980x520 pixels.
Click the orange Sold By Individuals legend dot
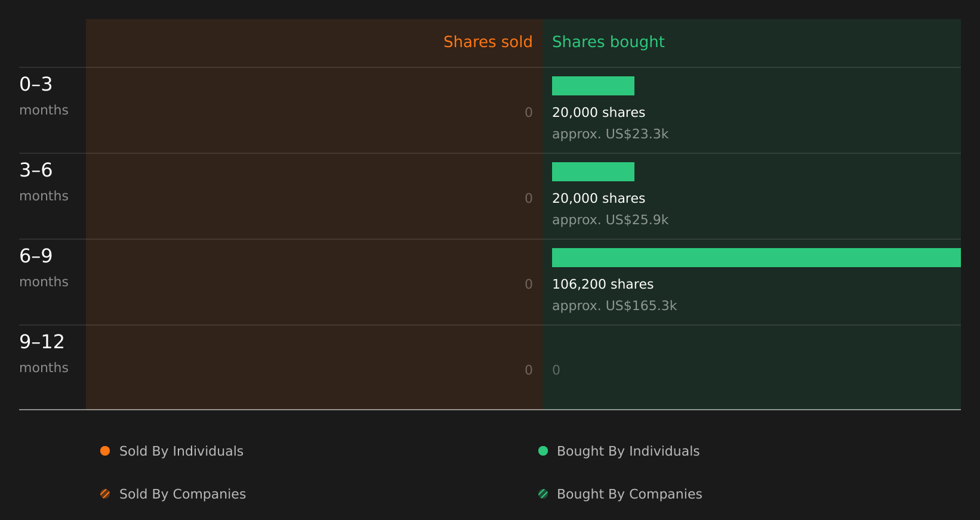105,451
